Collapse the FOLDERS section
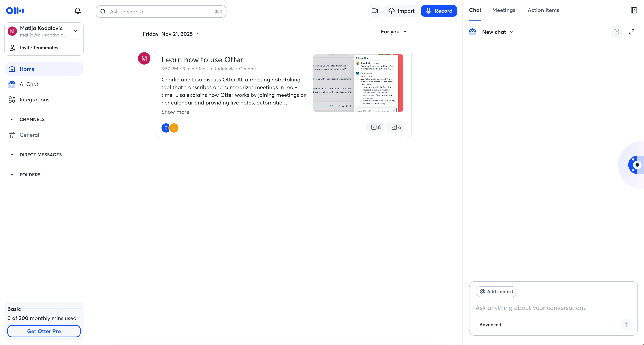The width and height of the screenshot is (644, 345). tap(12, 175)
